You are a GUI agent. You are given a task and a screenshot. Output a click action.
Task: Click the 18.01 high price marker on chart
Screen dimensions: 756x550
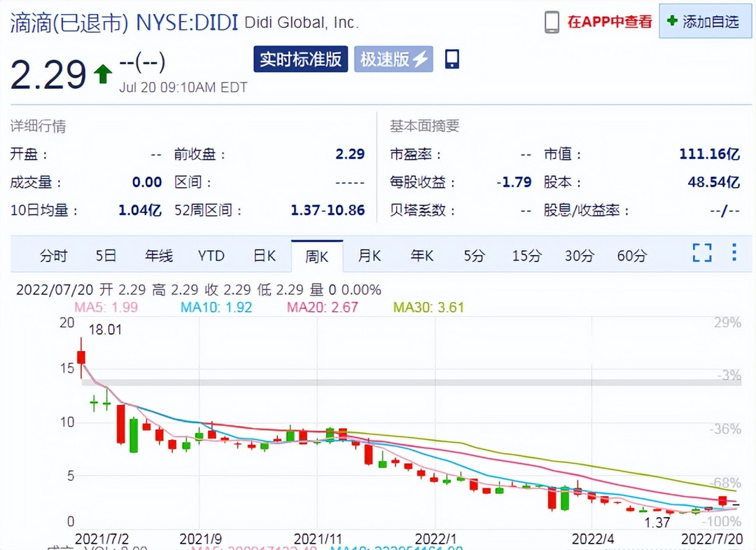point(105,329)
